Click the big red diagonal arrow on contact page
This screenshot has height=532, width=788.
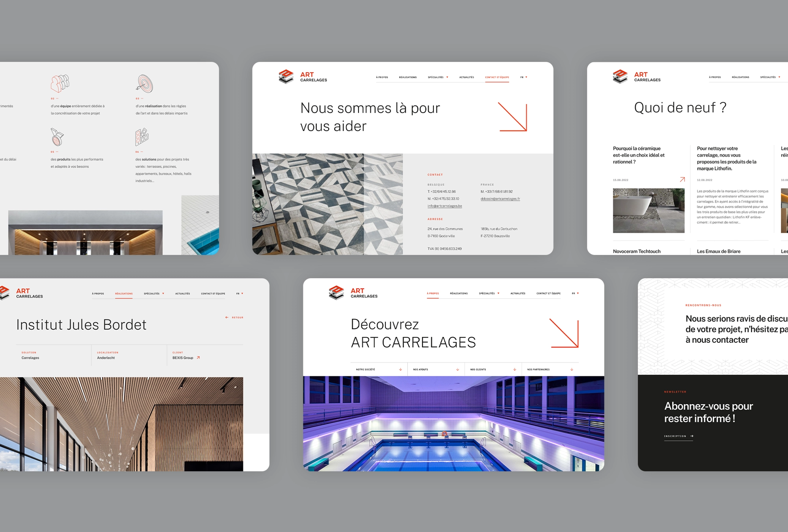click(512, 117)
